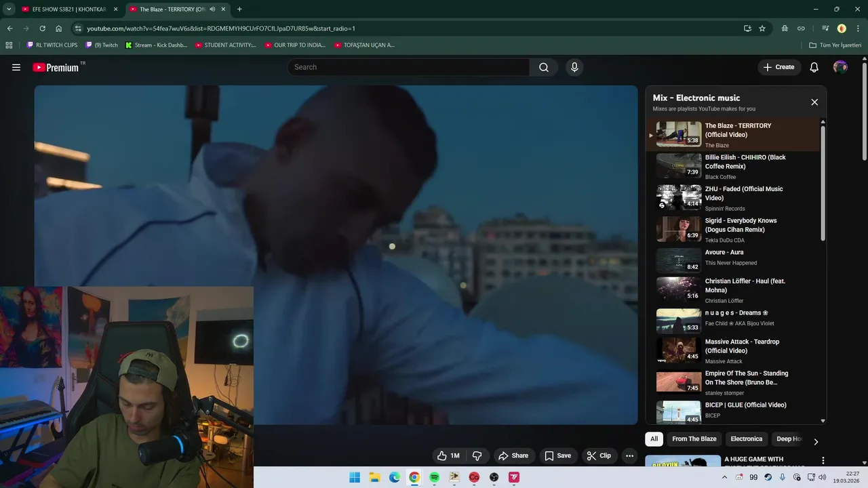Play BICEP | GLUE (Official Video)
Screen dimensions: 868x488
point(733,411)
